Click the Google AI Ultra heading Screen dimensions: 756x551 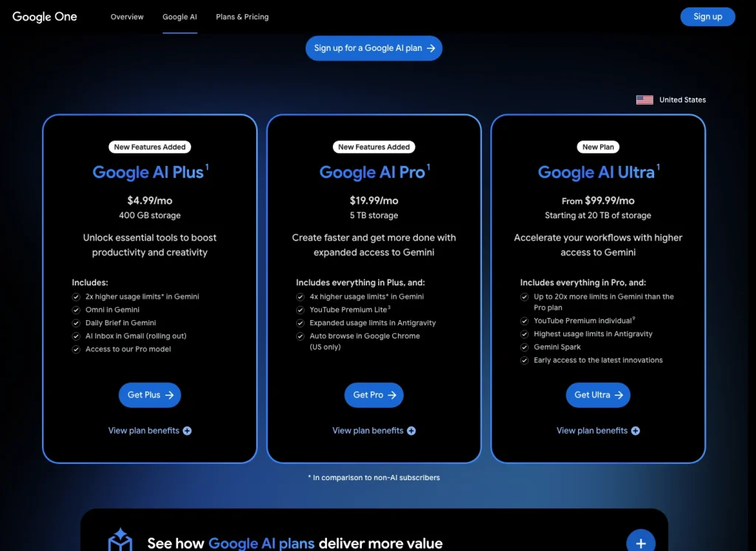click(598, 172)
